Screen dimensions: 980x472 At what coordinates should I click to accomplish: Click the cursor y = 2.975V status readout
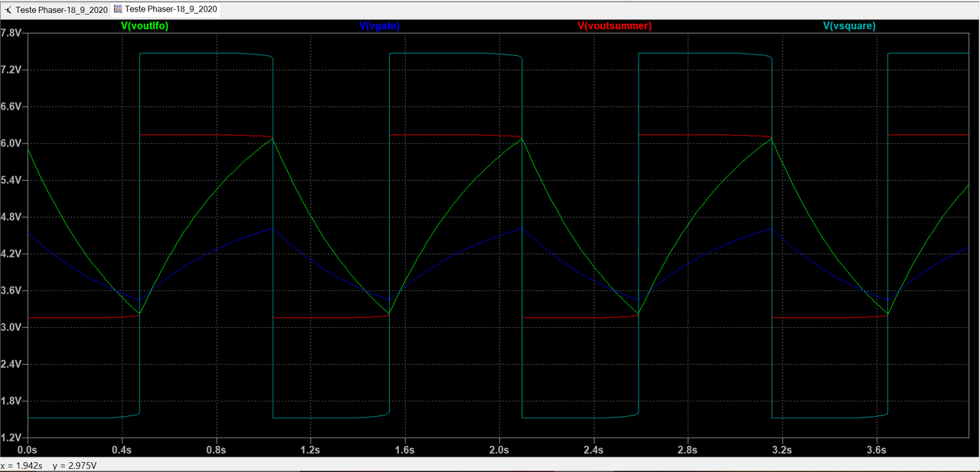[x=74, y=465]
